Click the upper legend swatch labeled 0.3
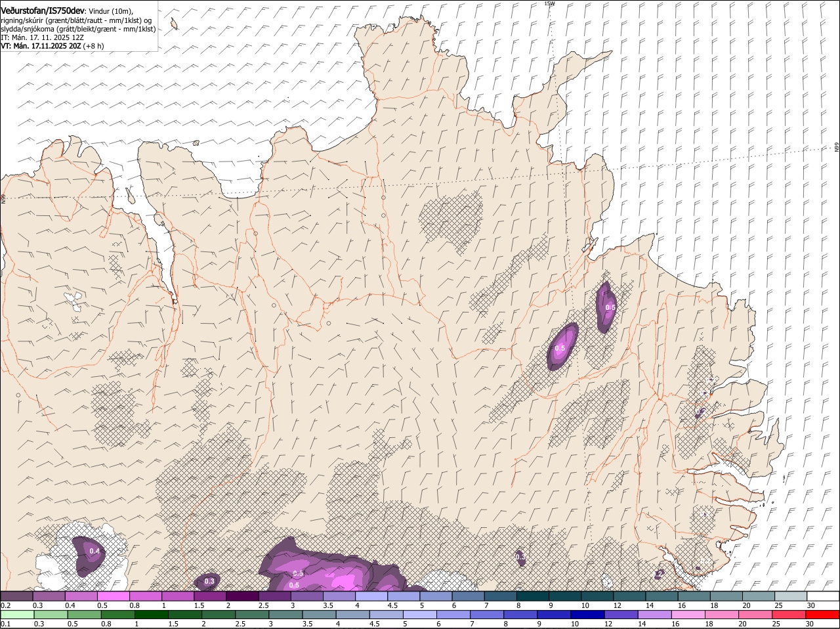 coord(49,596)
